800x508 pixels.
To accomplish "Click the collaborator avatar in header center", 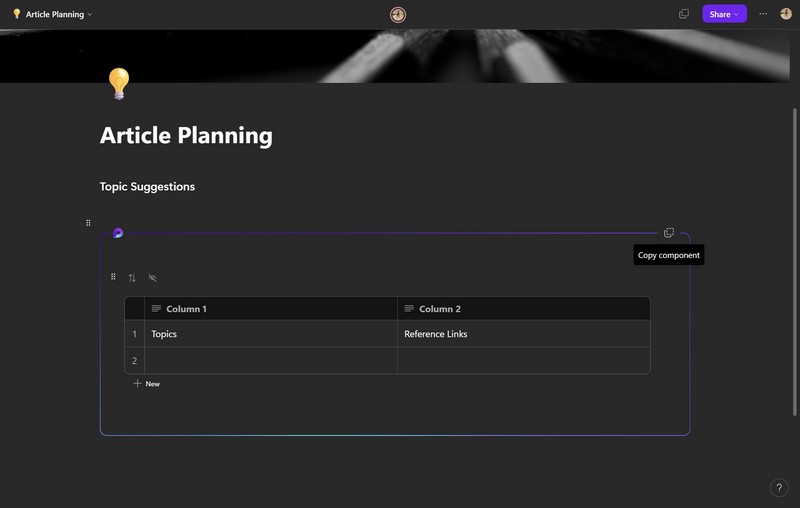I will click(x=398, y=14).
